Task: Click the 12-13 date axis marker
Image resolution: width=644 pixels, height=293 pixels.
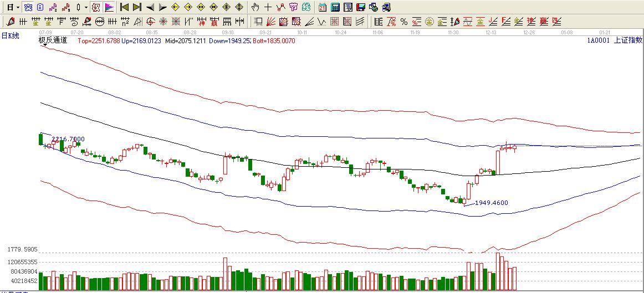Action: [490, 33]
